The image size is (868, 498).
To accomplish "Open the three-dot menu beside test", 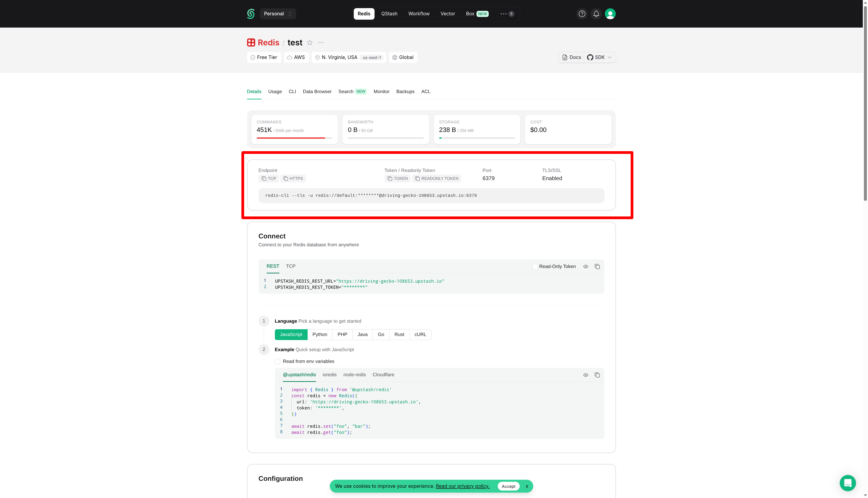I will [321, 42].
